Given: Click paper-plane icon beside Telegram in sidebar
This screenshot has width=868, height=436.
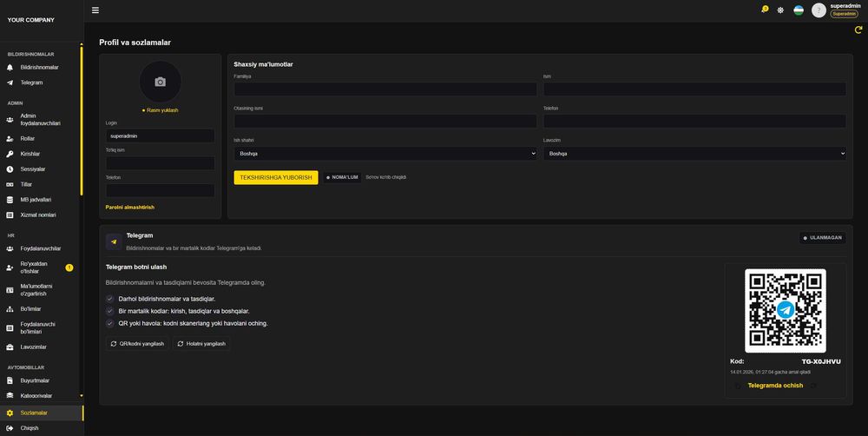Looking at the screenshot, I should [x=10, y=83].
